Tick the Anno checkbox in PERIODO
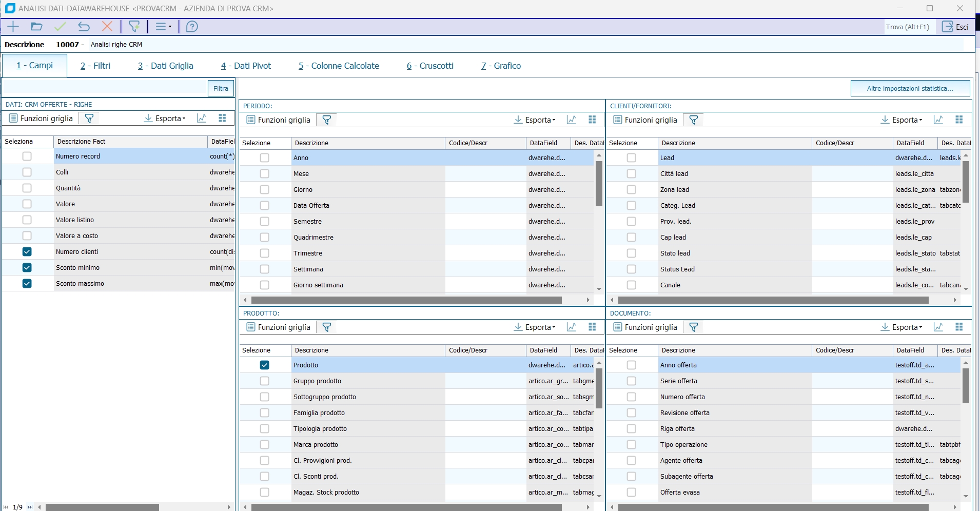 click(x=264, y=158)
